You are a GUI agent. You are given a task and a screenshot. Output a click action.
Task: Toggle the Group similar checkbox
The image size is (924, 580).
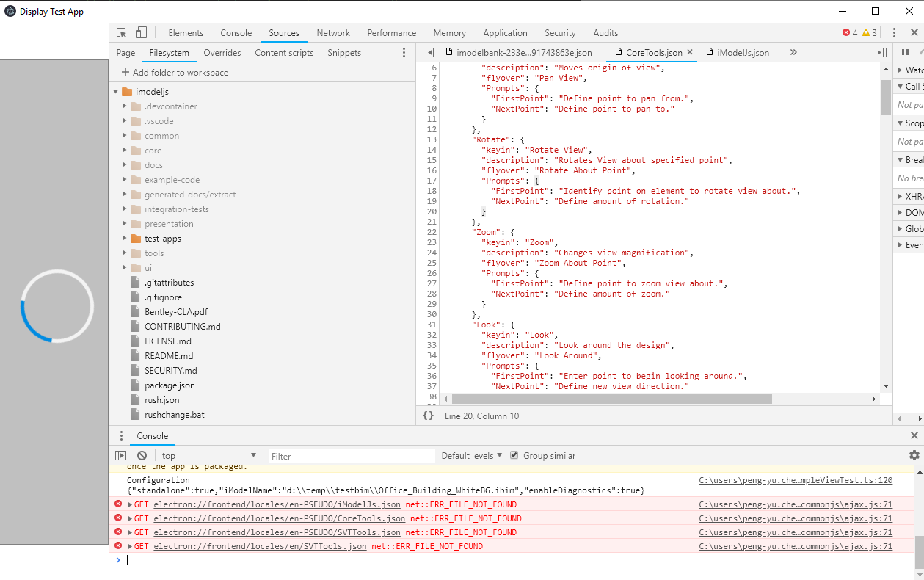click(x=514, y=456)
